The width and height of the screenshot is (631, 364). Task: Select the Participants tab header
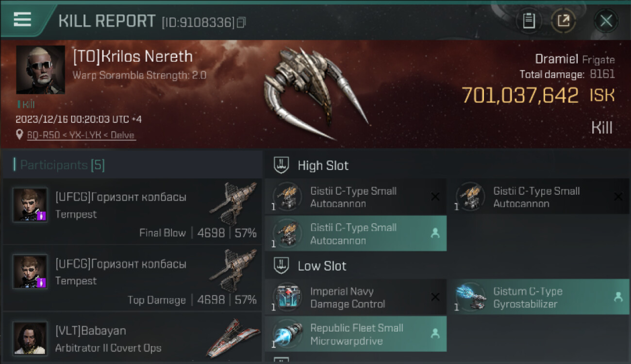59,165
